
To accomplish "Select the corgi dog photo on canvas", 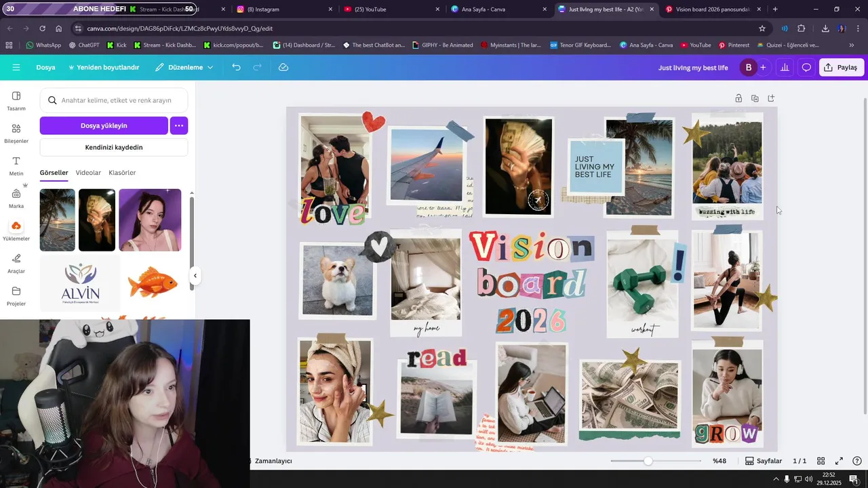I will click(337, 280).
